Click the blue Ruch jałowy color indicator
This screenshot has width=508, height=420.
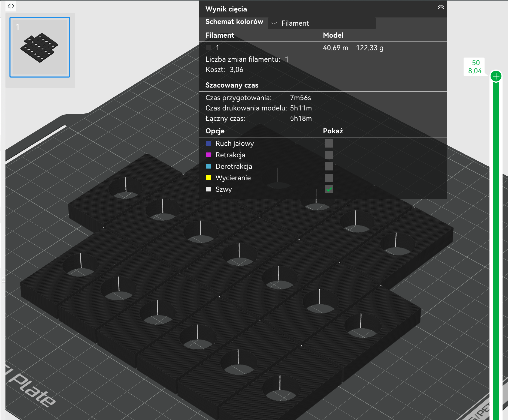point(209,143)
